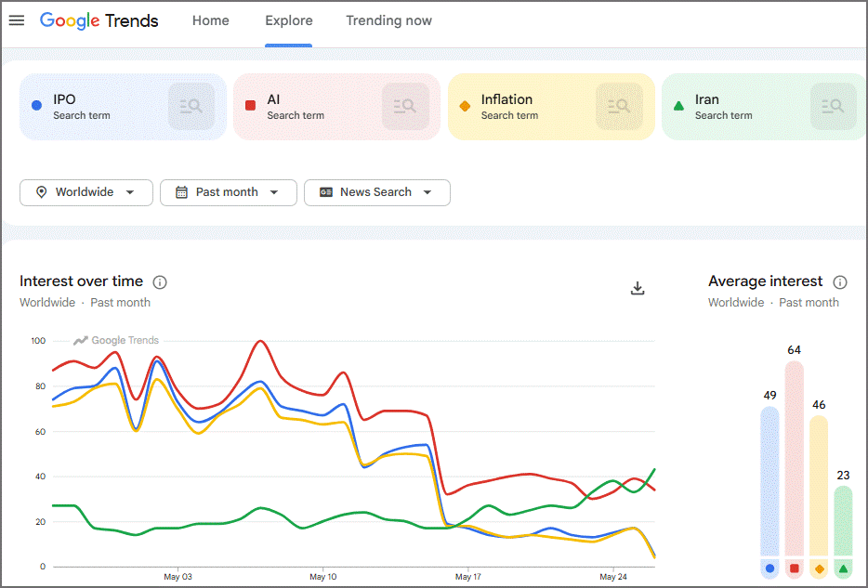Select the Explore tab

288,20
